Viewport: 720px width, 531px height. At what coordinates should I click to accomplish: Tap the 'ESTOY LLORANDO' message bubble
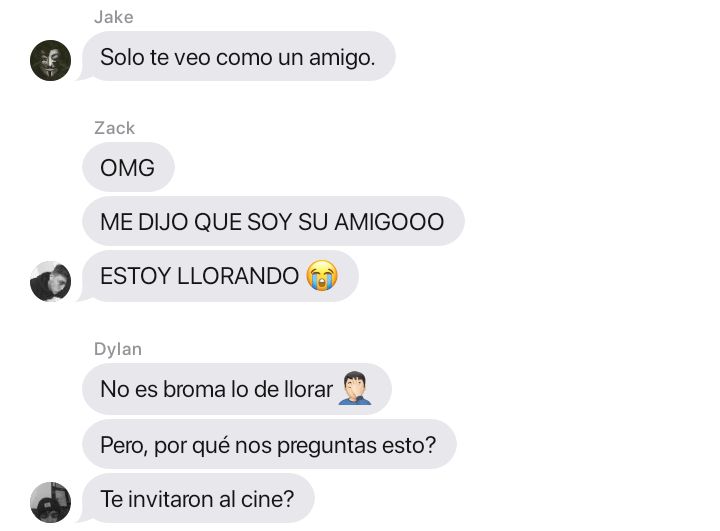(220, 276)
